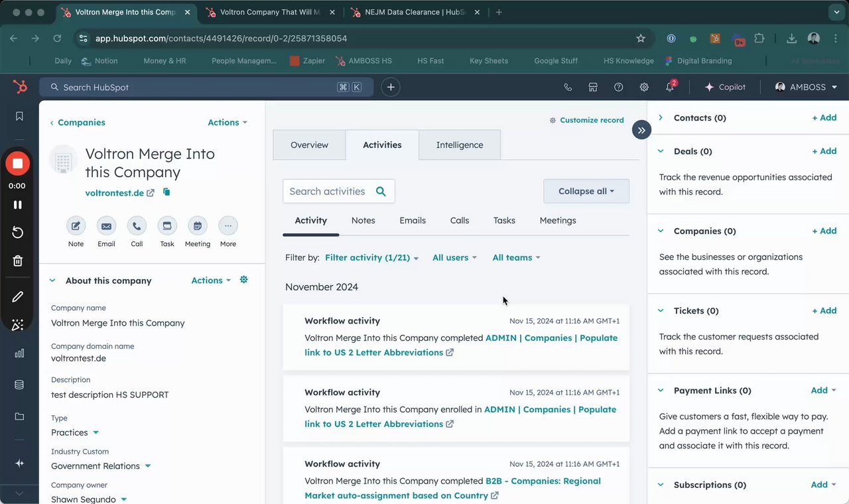Screen dimensions: 849x504
Task: Open the data management database icon
Action: [19, 385]
